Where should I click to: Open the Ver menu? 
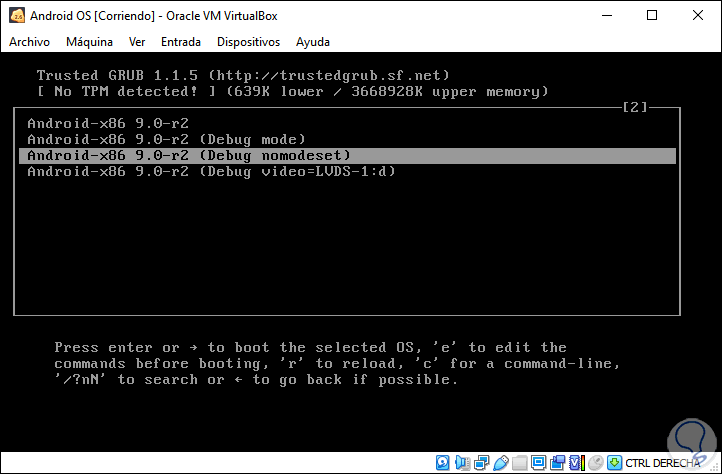pyautogui.click(x=137, y=42)
